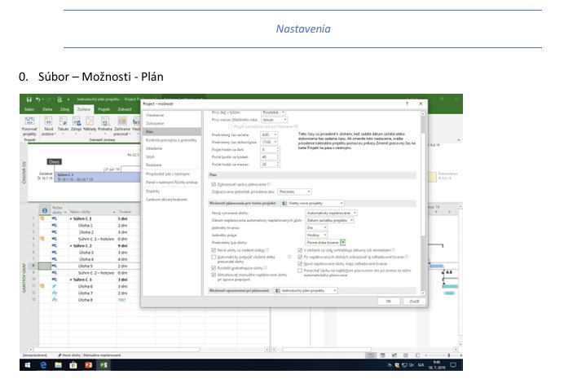Toggle Nové úlohy sú riadené úsilím checkbox
The image size is (564, 392).
(x=214, y=250)
